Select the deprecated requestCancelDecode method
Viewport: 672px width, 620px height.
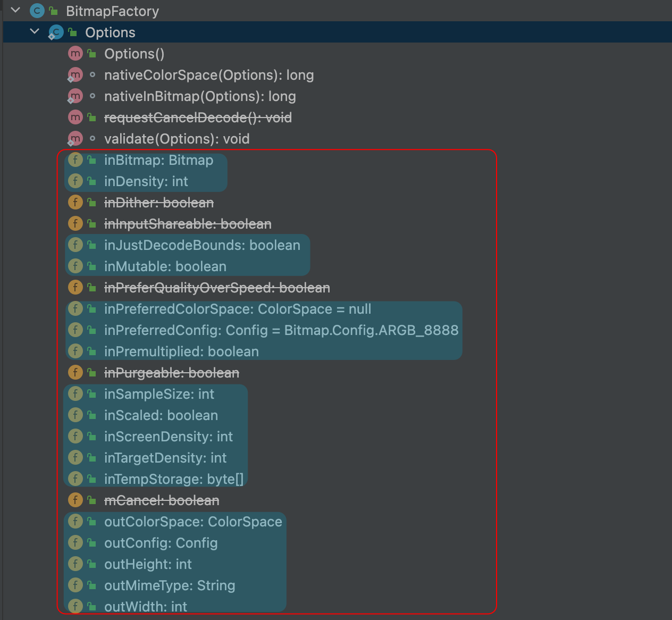[198, 117]
